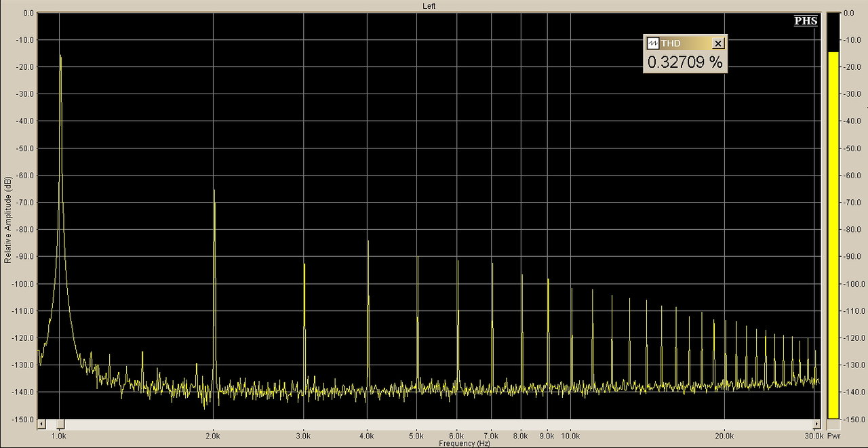Click the "Frequency (Hz)" axis label

click(464, 444)
